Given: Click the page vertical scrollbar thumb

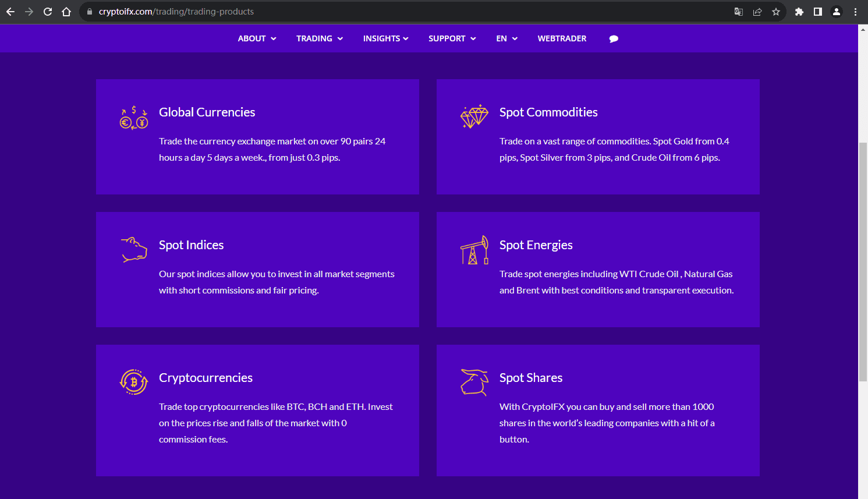Looking at the screenshot, I should tap(863, 262).
